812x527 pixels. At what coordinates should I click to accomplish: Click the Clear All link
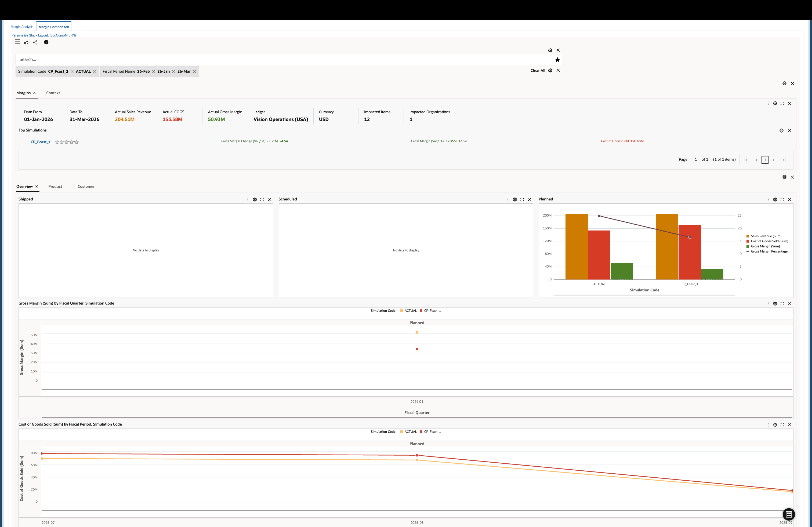click(538, 71)
